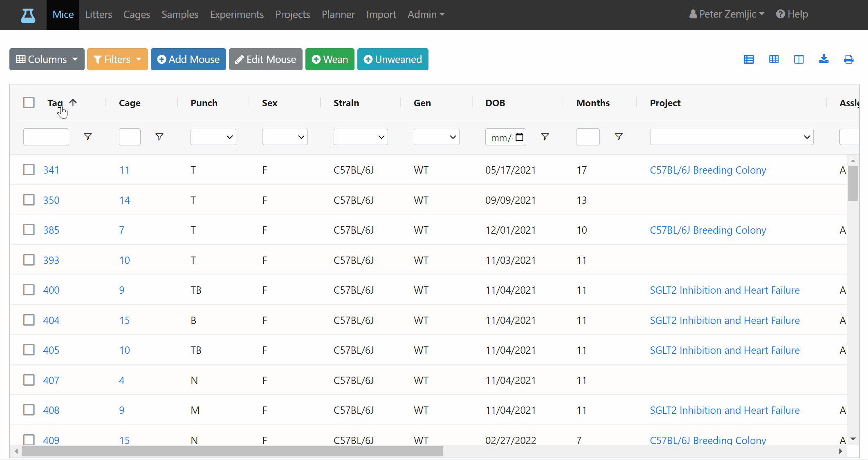Screen dimensions: 868x460
Task: Check the select-all header checkbox
Action: point(29,103)
